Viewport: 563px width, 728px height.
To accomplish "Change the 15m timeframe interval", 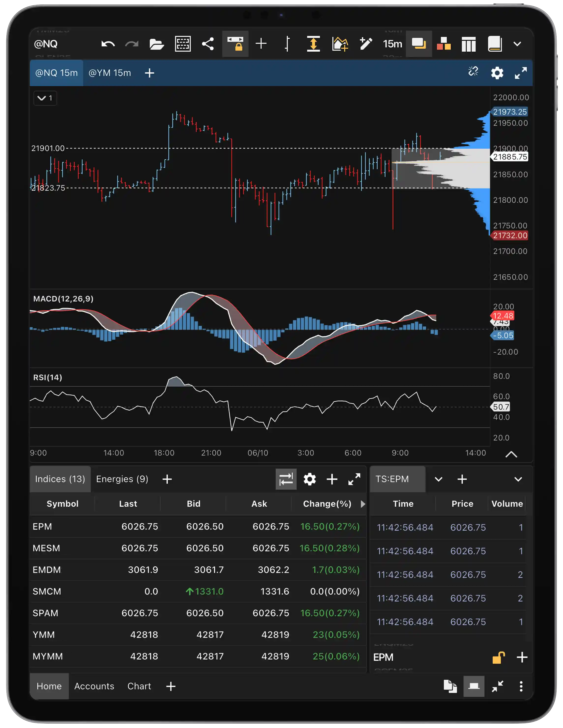I will [392, 44].
